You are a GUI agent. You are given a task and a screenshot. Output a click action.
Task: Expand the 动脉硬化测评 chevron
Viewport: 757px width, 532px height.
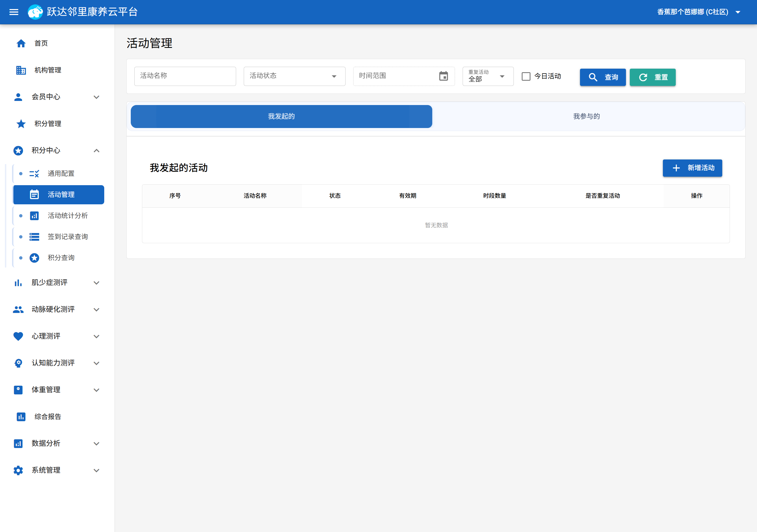click(96, 310)
